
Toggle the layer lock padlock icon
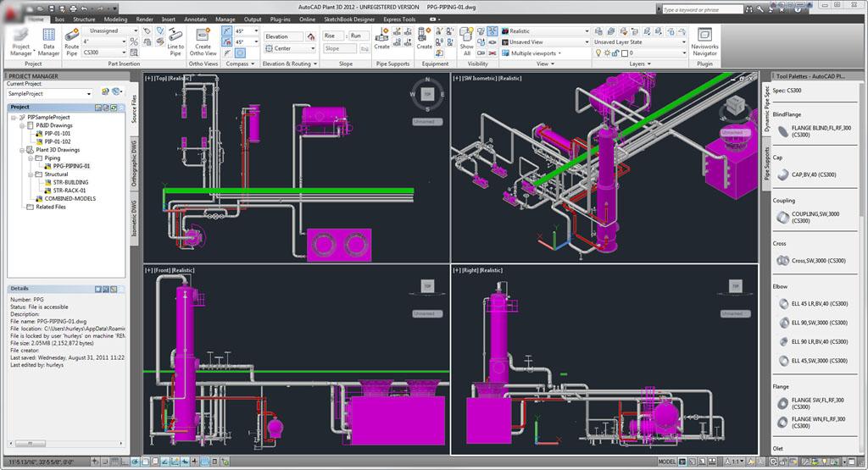(615, 53)
